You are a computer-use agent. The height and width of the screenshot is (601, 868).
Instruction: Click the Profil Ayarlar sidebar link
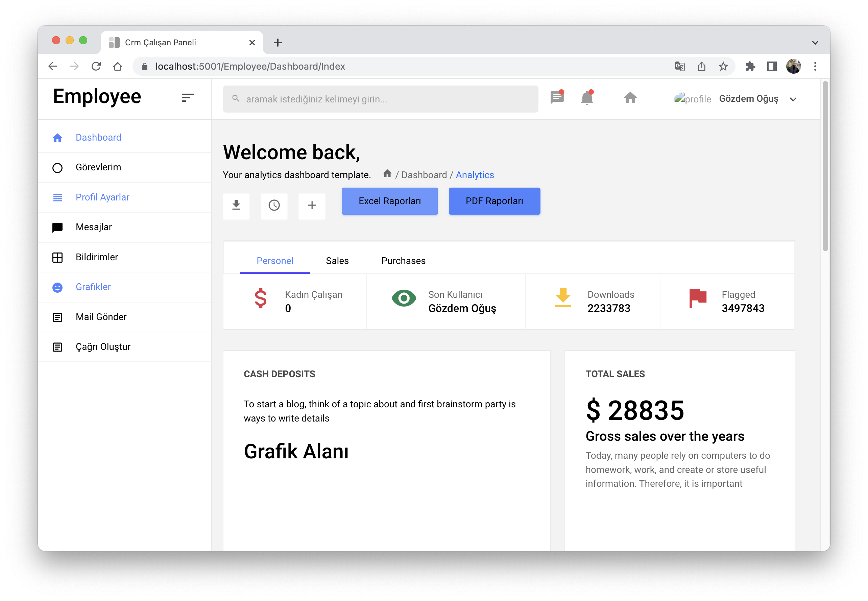102,197
